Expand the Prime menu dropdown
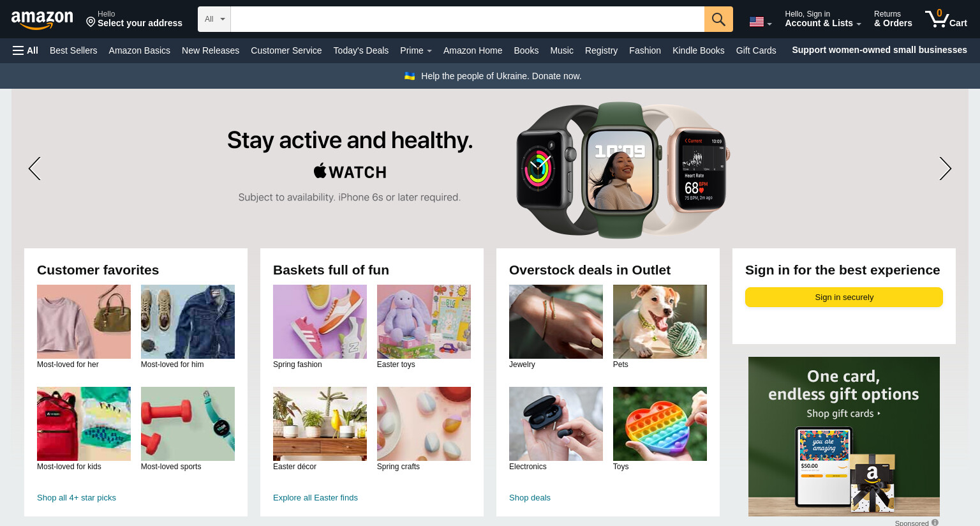 pos(416,50)
